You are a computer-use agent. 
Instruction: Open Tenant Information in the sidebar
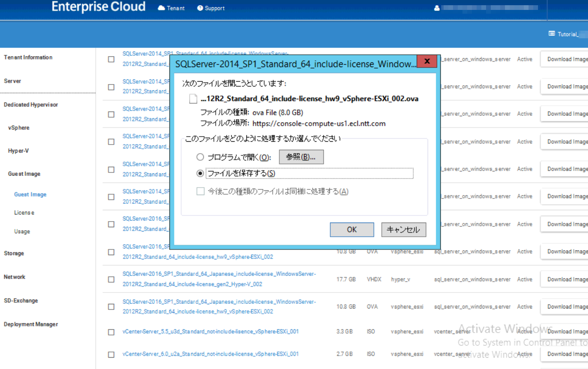(28, 58)
